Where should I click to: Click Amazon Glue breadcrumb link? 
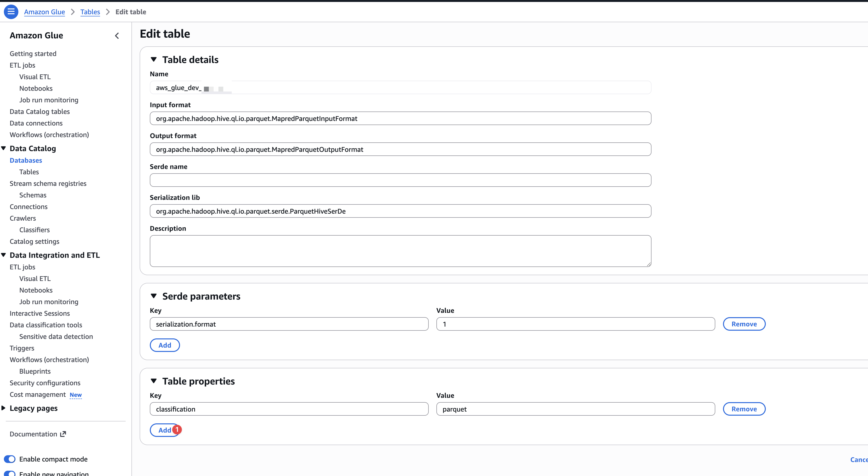coord(44,12)
